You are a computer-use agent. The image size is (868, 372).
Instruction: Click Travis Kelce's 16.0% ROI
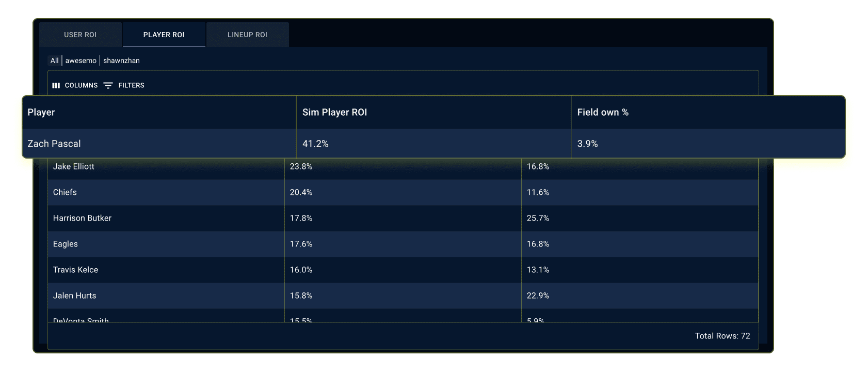[301, 270]
